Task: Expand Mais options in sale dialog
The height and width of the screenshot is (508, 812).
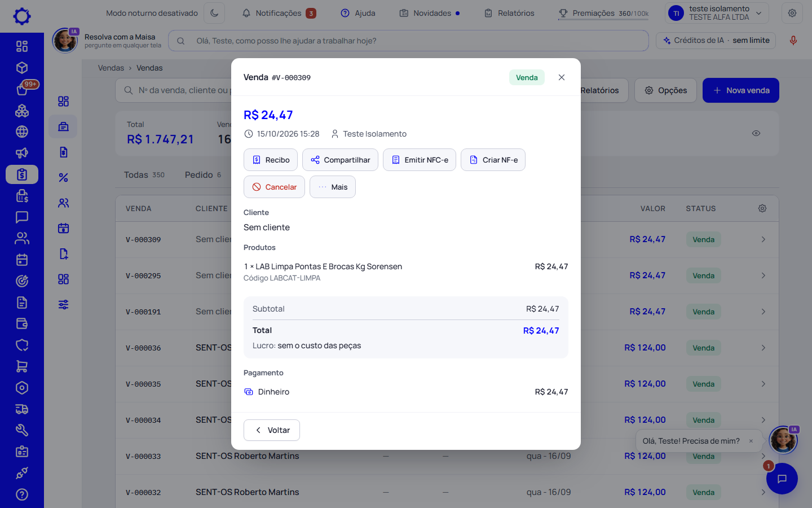Action: pos(333,187)
